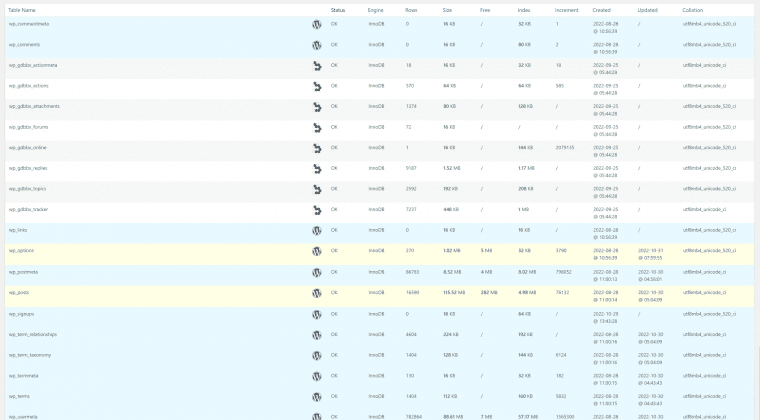Click plugin icon in wp_gdbbx_online row
This screenshot has height=420, width=760.
[317, 148]
